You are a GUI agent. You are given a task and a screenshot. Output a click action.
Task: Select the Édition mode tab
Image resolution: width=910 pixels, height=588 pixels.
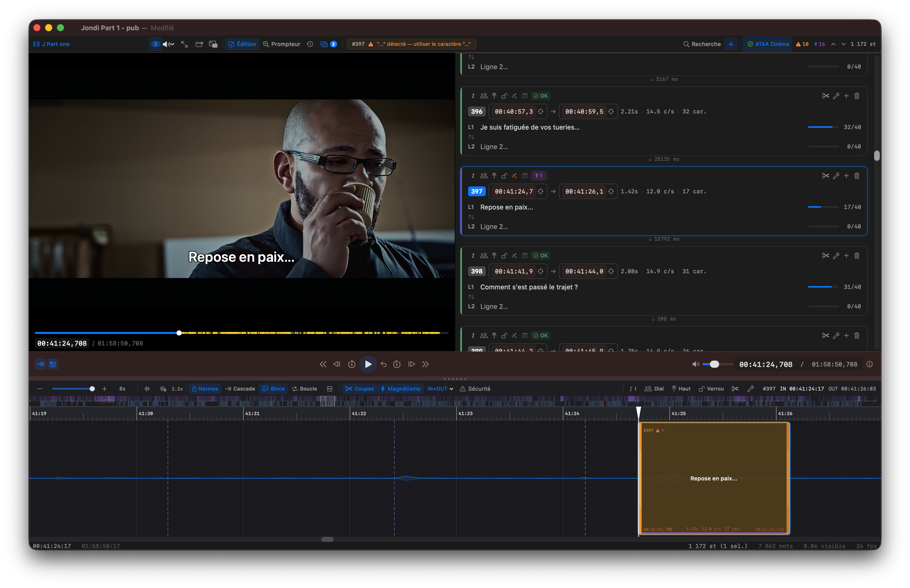[242, 44]
